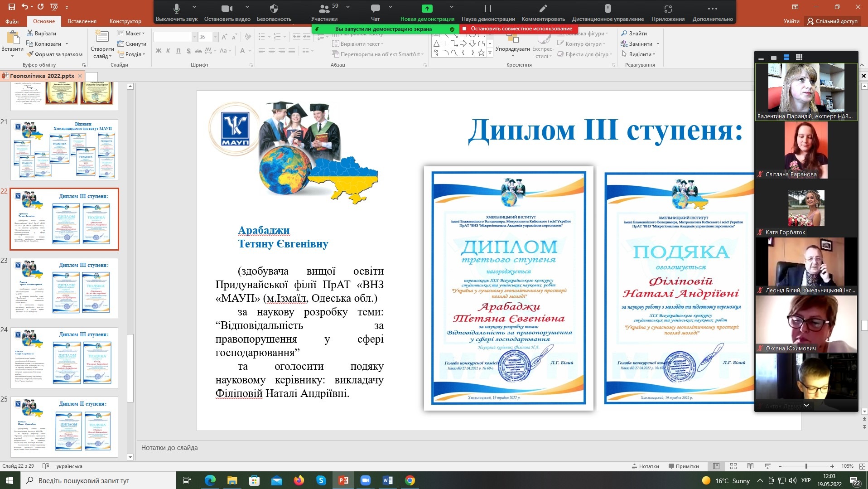Start slideshow from status bar icon

pyautogui.click(x=767, y=466)
